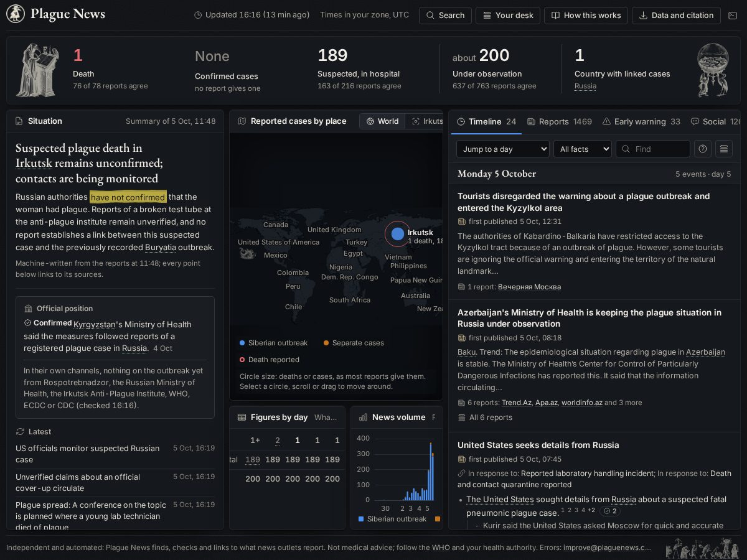Click the magnifier icon in the Find field
This screenshot has height=560, width=747.
tap(625, 149)
